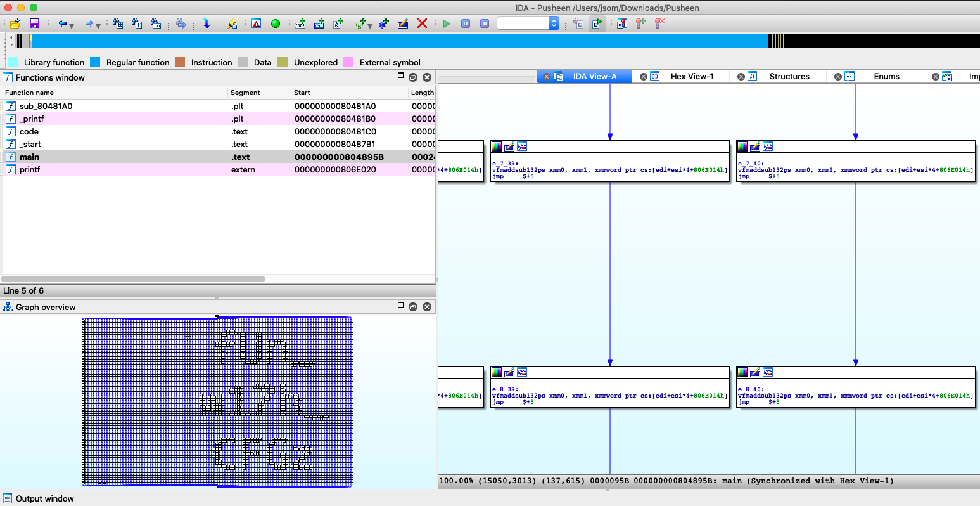Screen dimensions: 980x506
Task: Open the debugger selection combo box
Action: (x=528, y=23)
